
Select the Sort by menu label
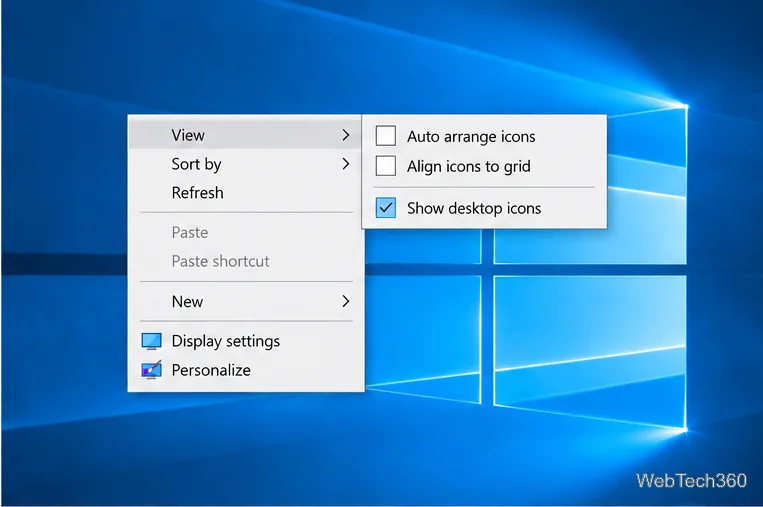pyautogui.click(x=196, y=164)
